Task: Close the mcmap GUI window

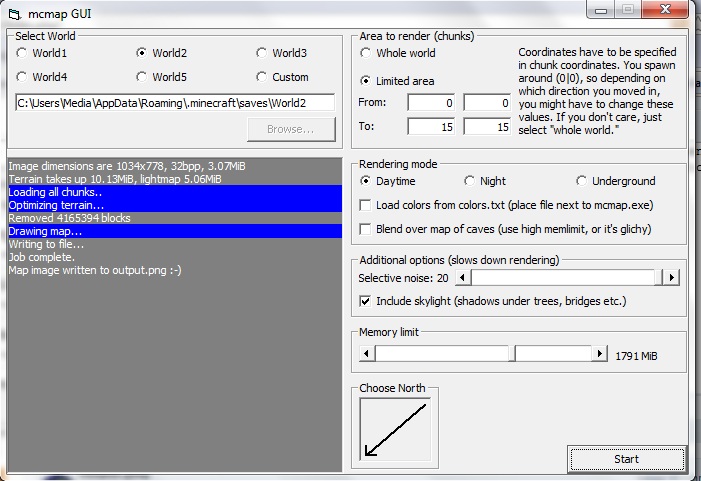Action: tap(665, 9)
